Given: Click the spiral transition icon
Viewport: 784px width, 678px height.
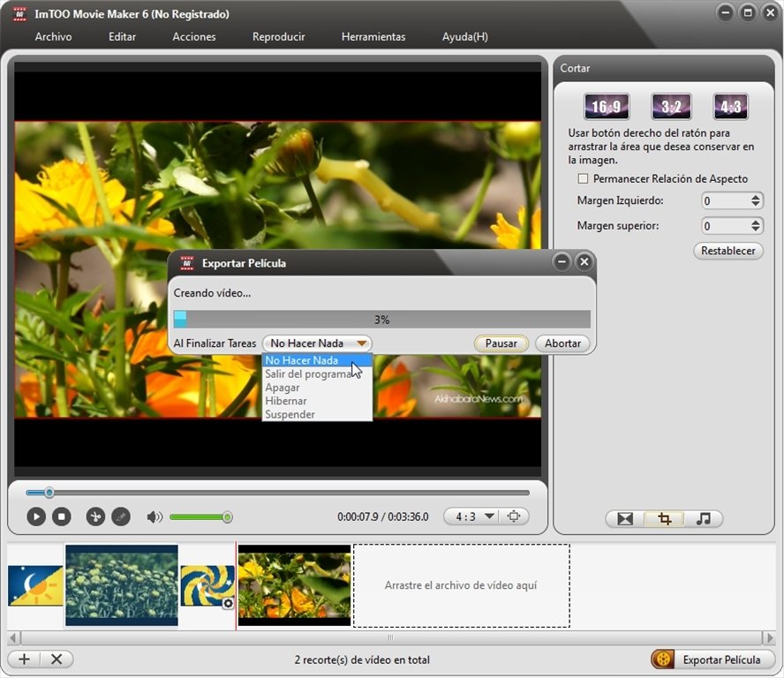Looking at the screenshot, I should 207,585.
